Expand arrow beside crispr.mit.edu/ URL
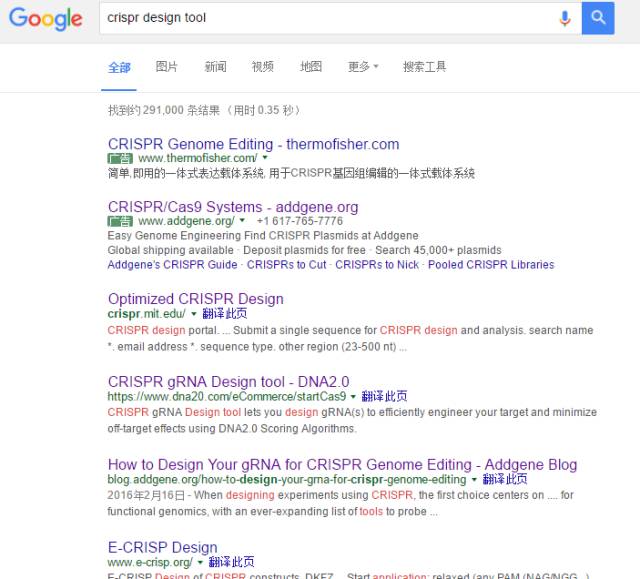640x579 pixels. click(194, 313)
